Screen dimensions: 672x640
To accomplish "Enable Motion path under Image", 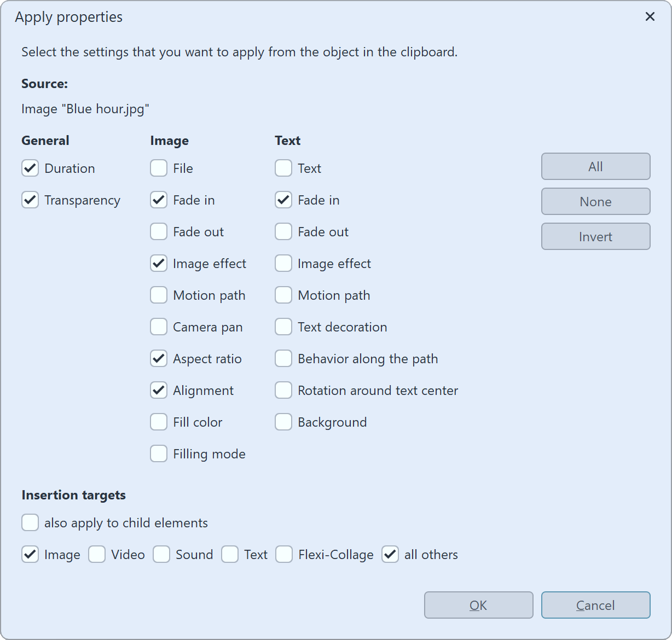I will (x=158, y=295).
